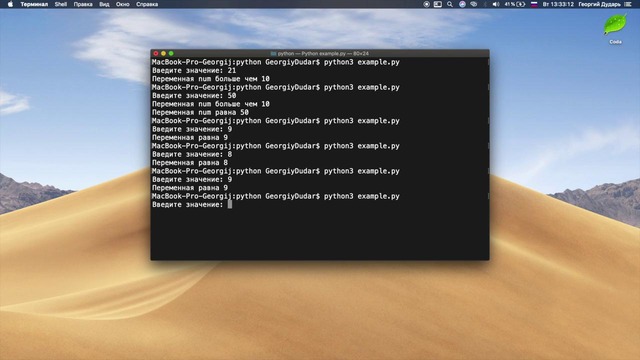
Task: Click the Bluetooth icon in menu bar
Action: tap(485, 4)
